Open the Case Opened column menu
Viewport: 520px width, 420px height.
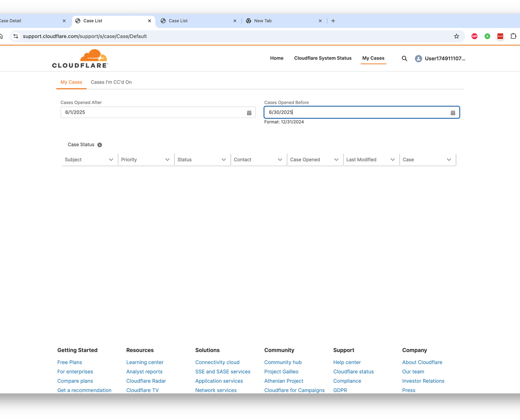click(336, 160)
